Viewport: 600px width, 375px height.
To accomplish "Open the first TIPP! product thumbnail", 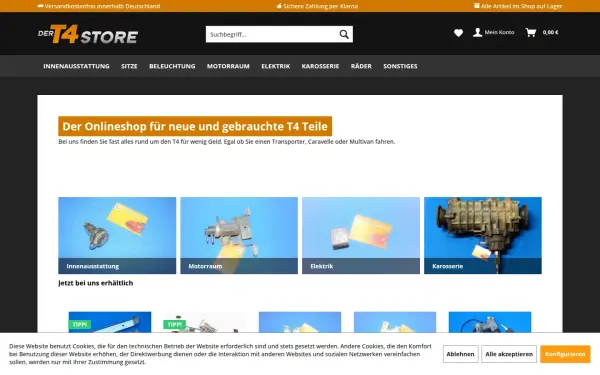I will (x=110, y=322).
